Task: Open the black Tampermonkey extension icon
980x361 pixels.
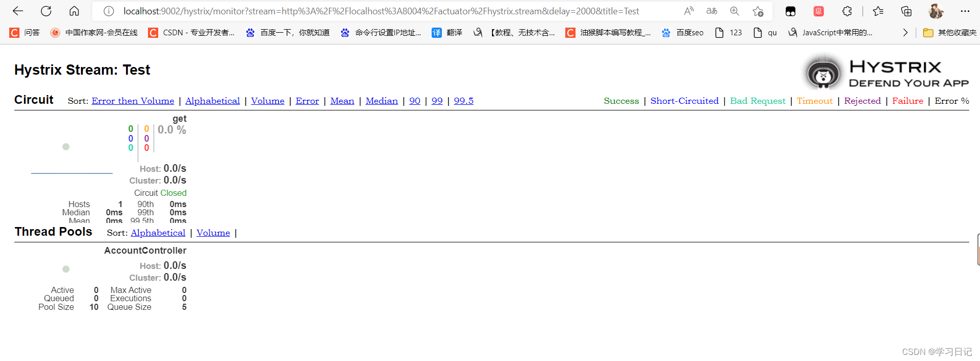Action: (791, 11)
